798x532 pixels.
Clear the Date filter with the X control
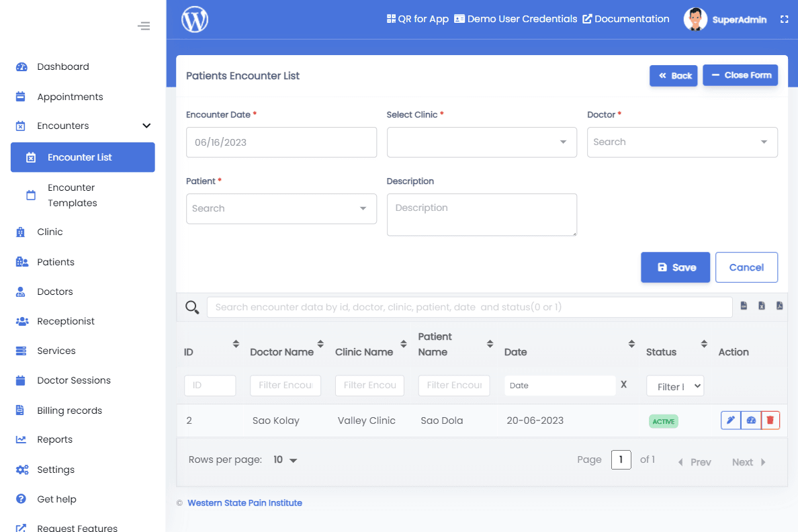[623, 384]
